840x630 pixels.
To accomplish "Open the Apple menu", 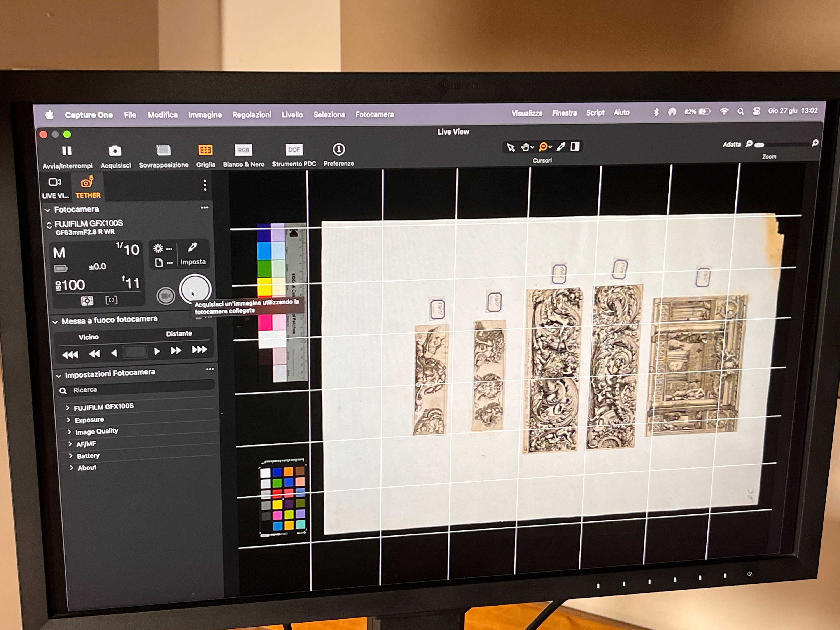I will click(x=49, y=115).
